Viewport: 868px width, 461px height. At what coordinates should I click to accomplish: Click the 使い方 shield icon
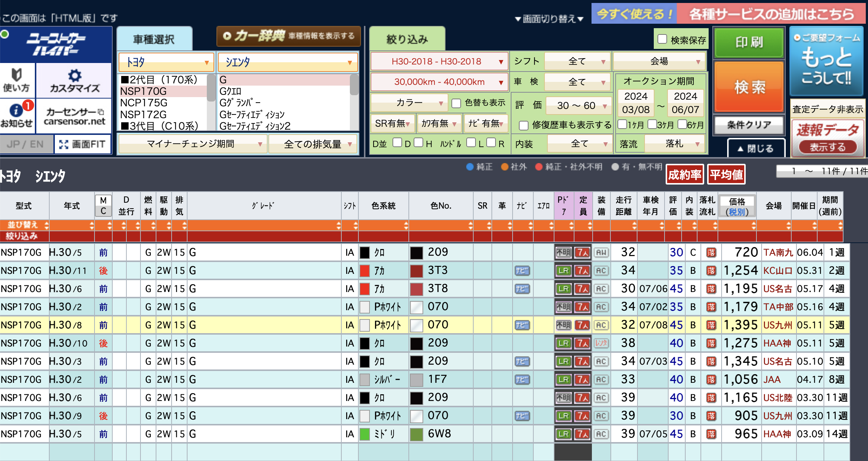16,74
